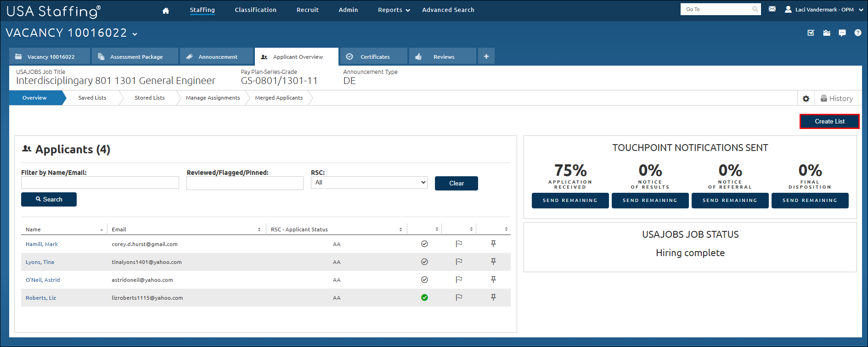The image size is (868, 347).
Task: Pin applicant Lyons, Tina
Action: tap(493, 262)
